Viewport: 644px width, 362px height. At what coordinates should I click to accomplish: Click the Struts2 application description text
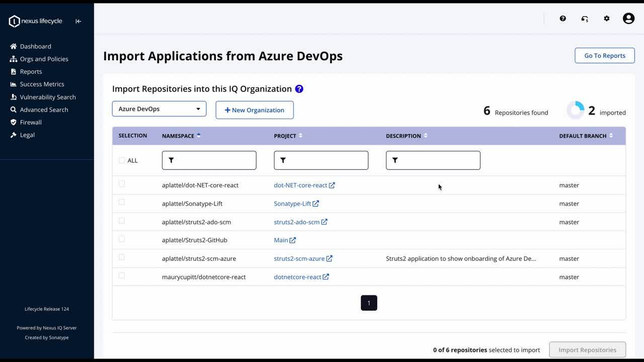click(461, 258)
